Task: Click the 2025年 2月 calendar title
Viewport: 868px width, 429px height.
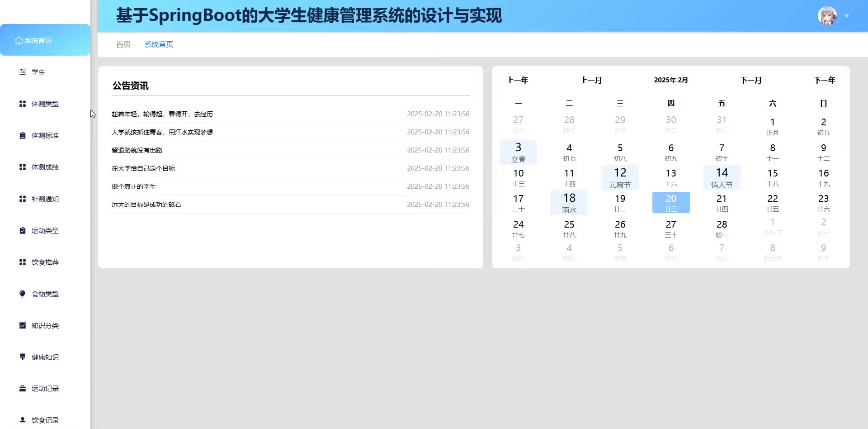Action: (x=671, y=80)
